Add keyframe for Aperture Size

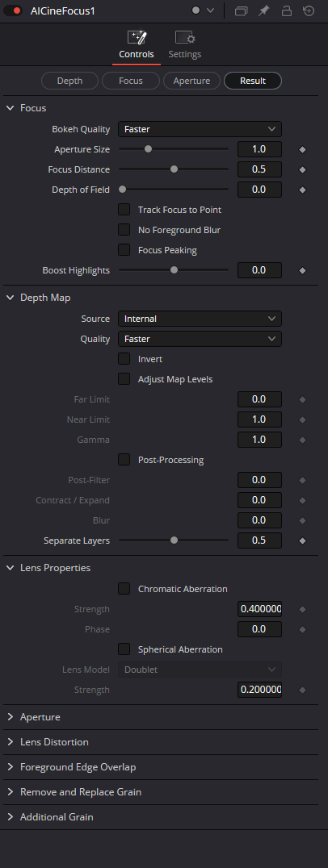pyautogui.click(x=302, y=149)
